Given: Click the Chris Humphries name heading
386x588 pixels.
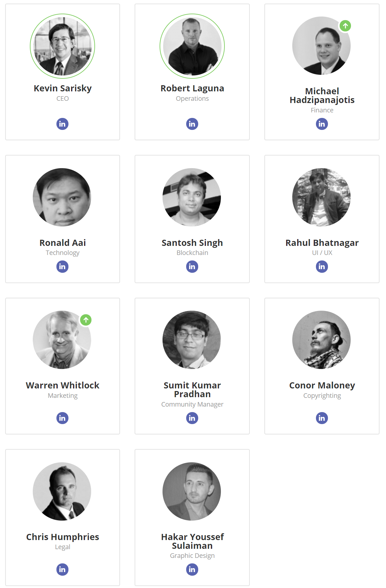Looking at the screenshot, I should pos(63,537).
